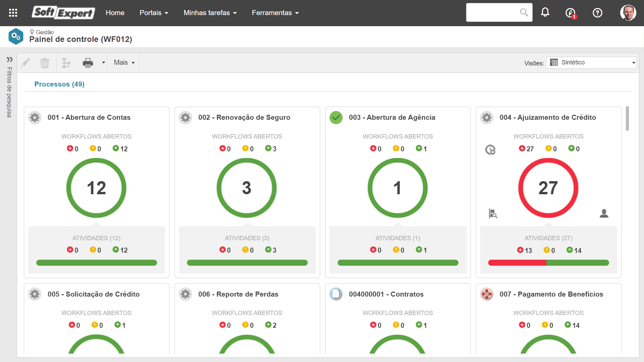This screenshot has width=644, height=362.
Task: Click the green circle showing 12
Action: coord(96,188)
